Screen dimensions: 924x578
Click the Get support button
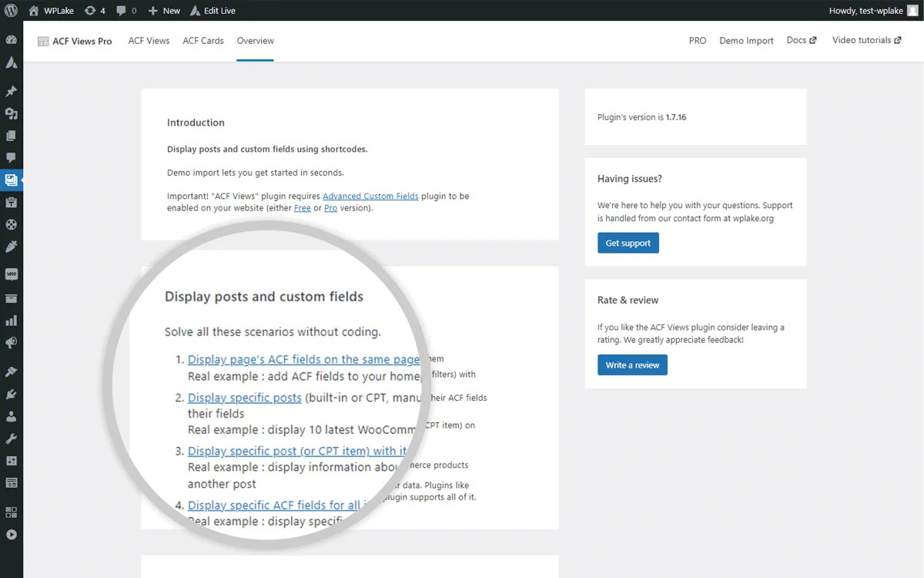628,243
